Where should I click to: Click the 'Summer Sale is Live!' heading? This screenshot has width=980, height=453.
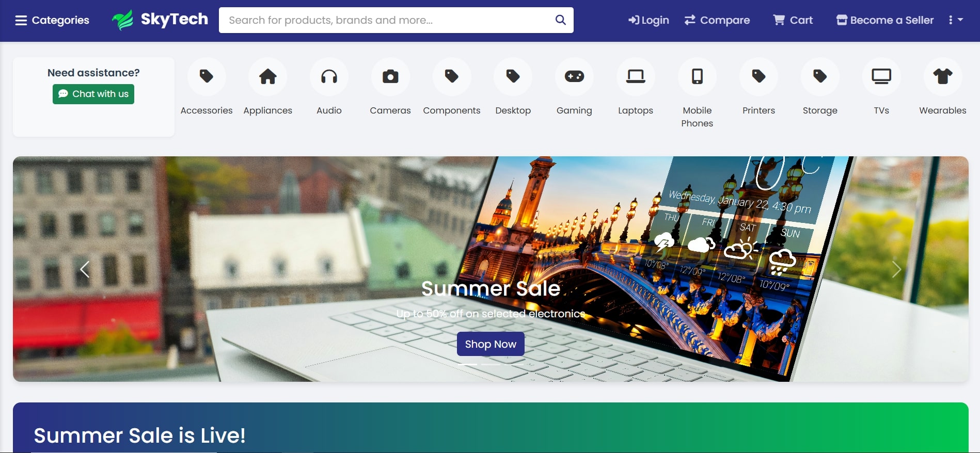pos(139,435)
